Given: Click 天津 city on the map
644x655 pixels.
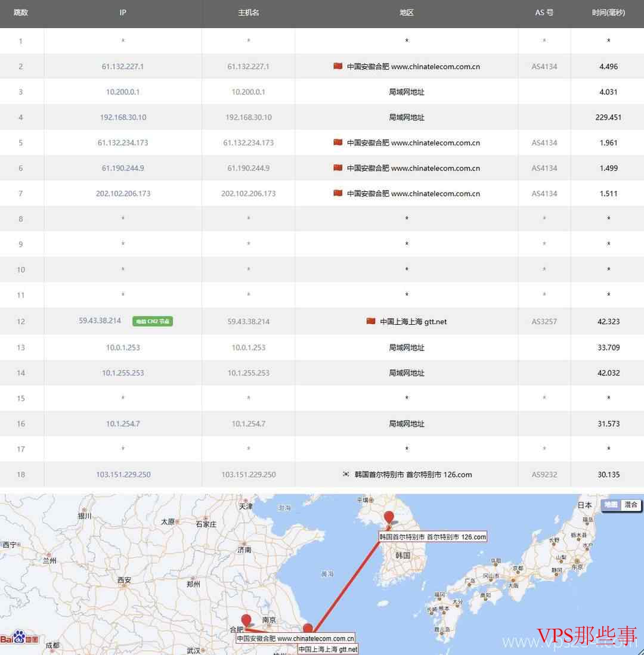Looking at the screenshot, I should (x=246, y=506).
